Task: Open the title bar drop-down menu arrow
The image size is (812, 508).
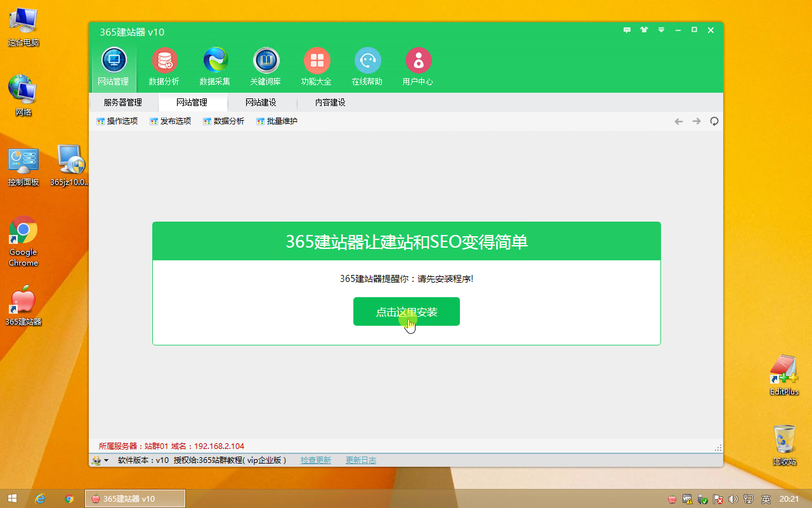Action: pos(661,30)
